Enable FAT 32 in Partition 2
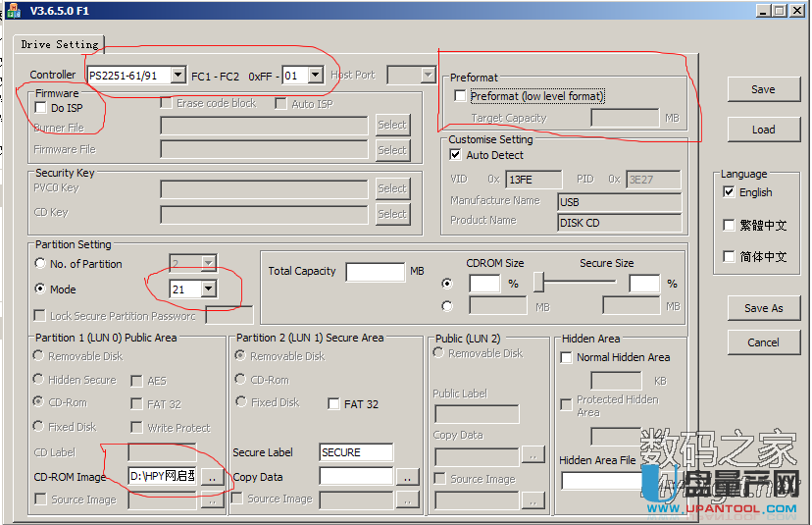The width and height of the screenshot is (812, 525). click(x=334, y=403)
